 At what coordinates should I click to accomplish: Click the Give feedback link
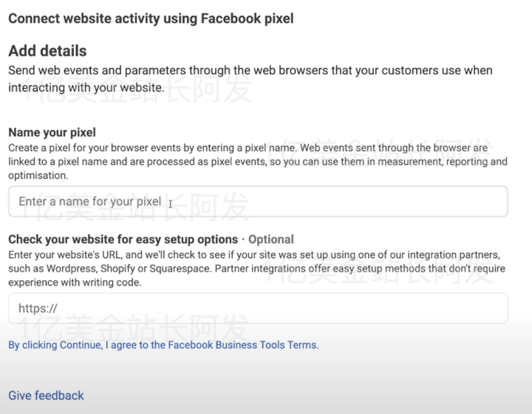[x=46, y=396]
